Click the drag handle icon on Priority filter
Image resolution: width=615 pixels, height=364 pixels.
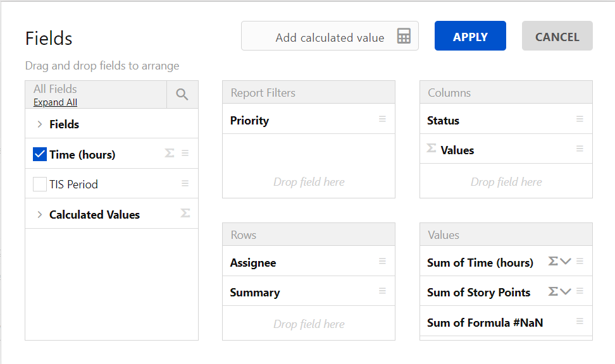(x=383, y=120)
